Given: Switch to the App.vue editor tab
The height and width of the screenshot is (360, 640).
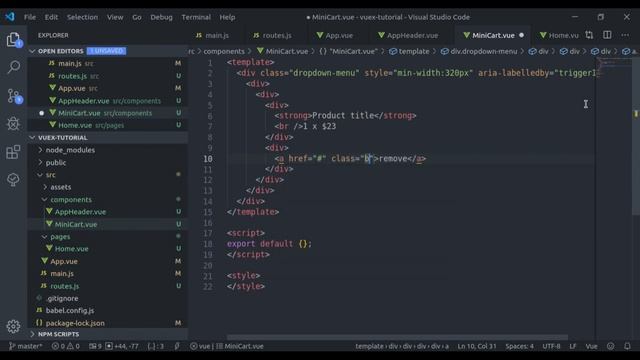Looking at the screenshot, I should click(338, 36).
